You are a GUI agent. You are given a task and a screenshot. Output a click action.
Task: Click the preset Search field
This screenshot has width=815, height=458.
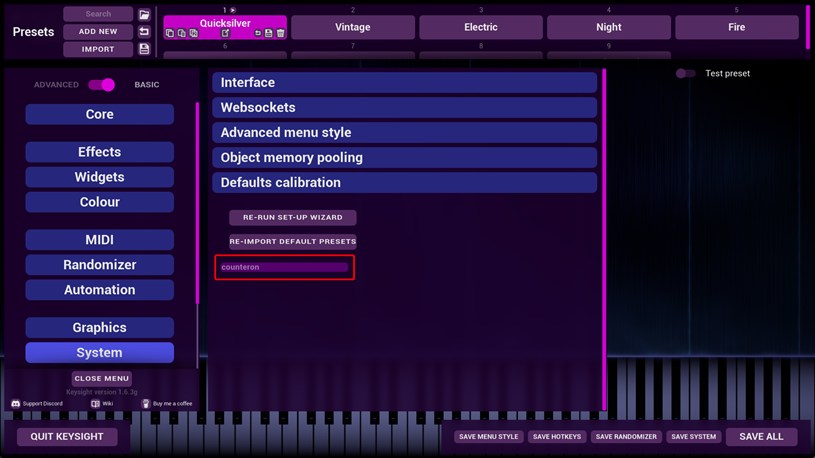[x=98, y=14]
